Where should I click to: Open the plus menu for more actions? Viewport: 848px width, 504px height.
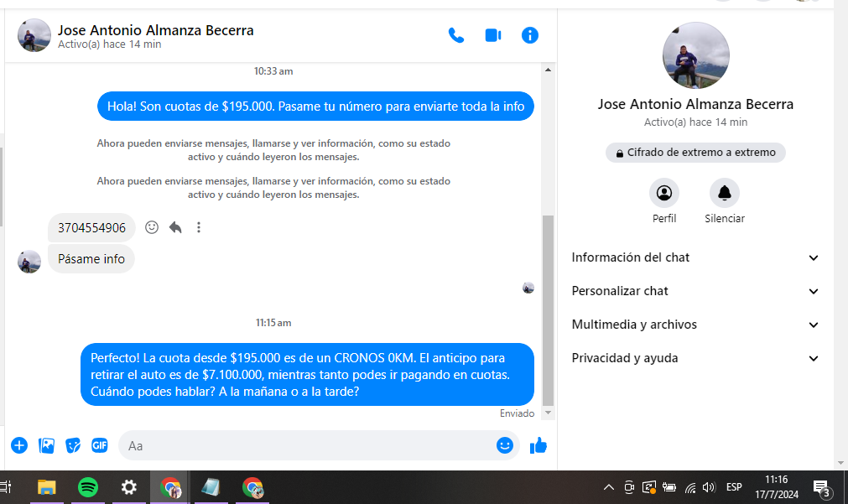tap(19, 445)
